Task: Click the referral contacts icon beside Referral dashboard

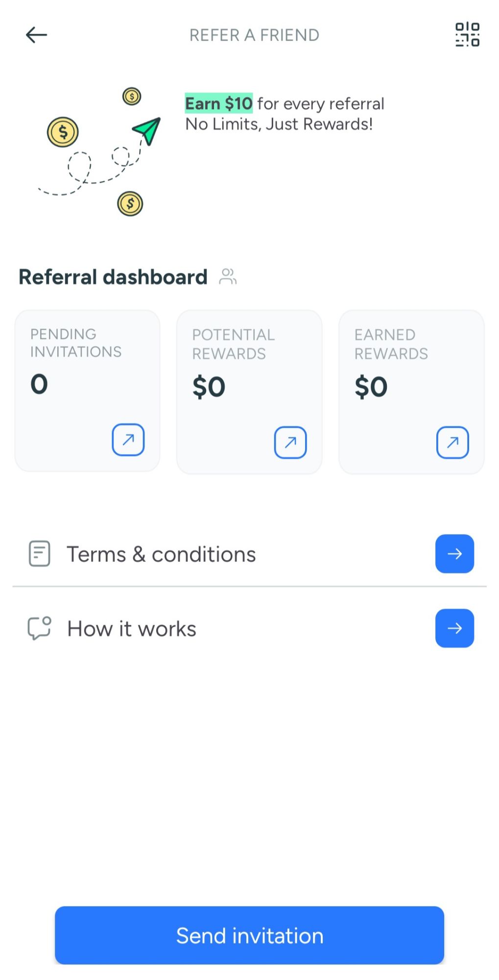Action: pyautogui.click(x=228, y=276)
